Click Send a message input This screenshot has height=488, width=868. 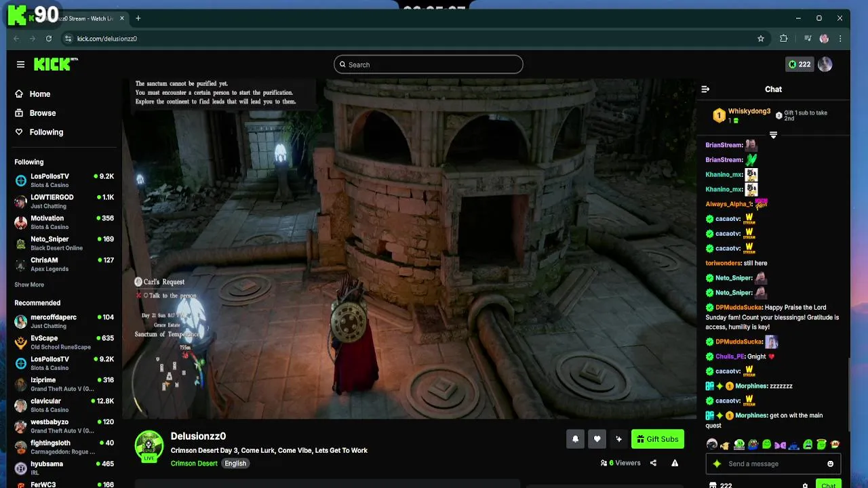coord(773,464)
